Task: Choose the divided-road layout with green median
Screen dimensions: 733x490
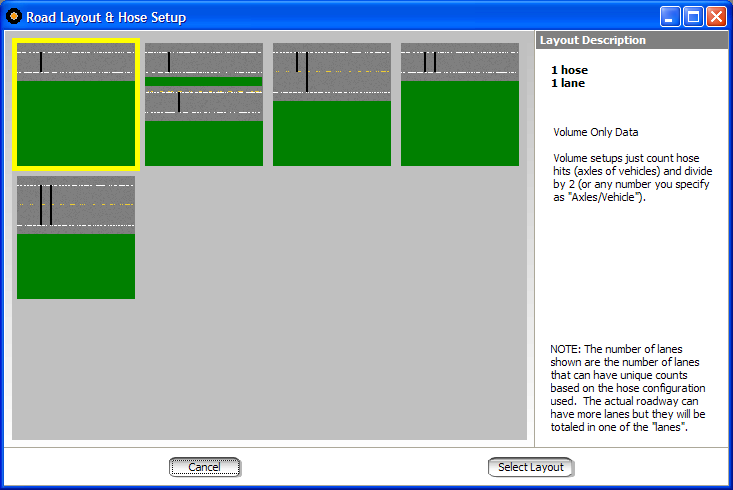Action: tap(204, 104)
